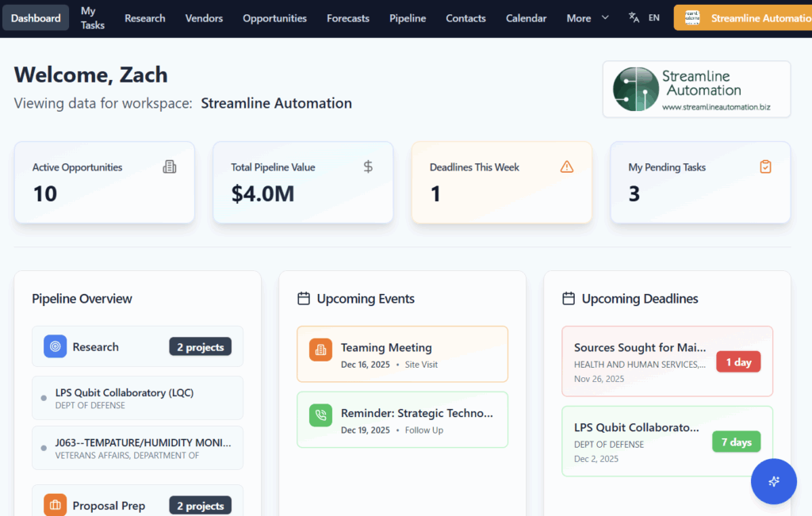Go to My Tasks in navigation
The image size is (812, 516).
coord(92,17)
